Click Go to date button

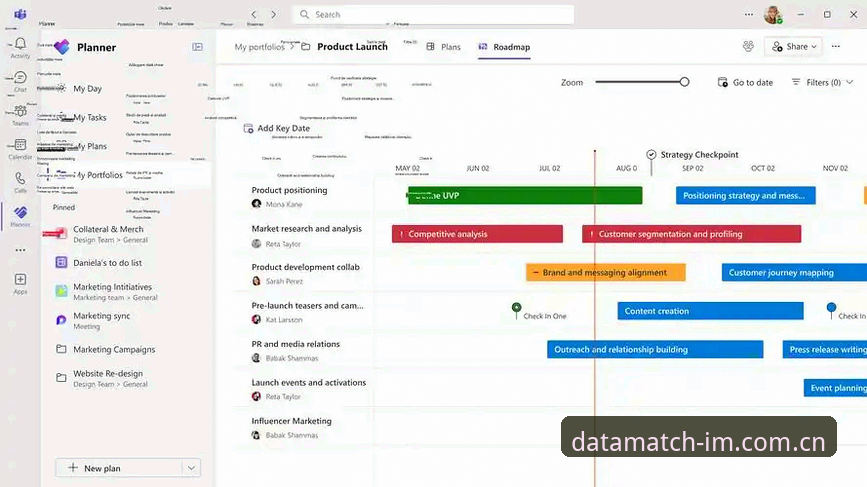[x=745, y=82]
